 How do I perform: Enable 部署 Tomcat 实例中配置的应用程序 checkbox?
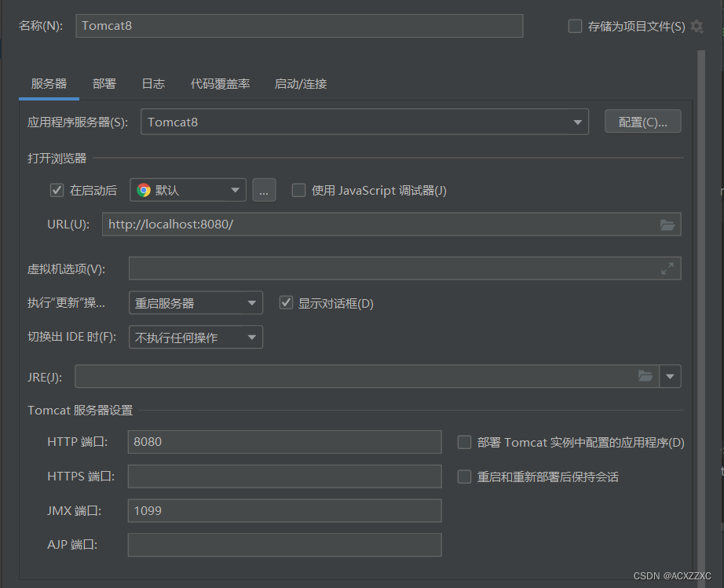click(464, 442)
